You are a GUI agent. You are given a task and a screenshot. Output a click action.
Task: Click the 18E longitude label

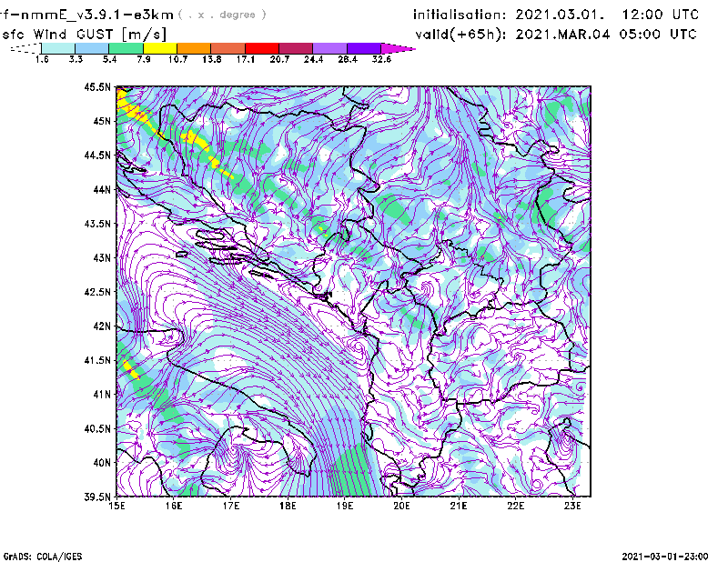pos(288,506)
